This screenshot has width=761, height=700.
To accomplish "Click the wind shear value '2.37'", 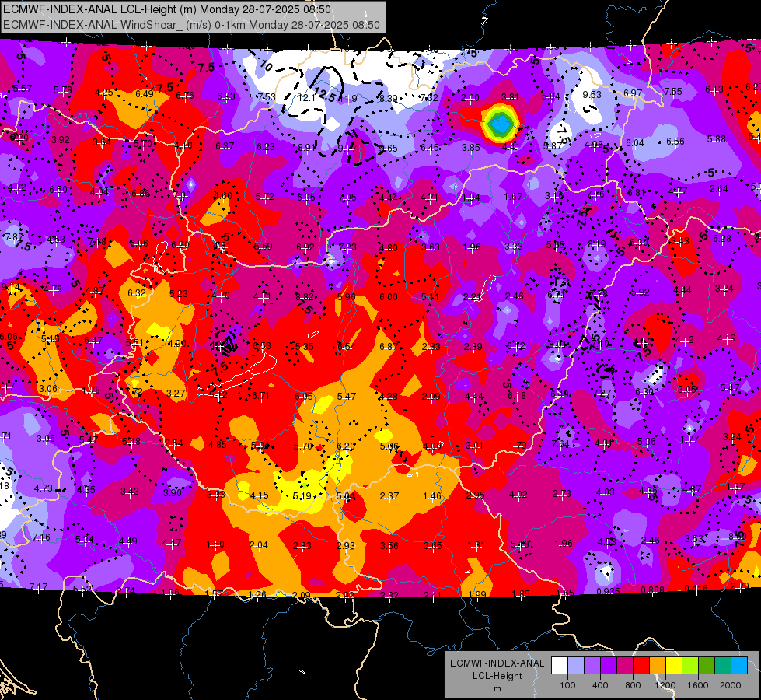I will coord(389,496).
